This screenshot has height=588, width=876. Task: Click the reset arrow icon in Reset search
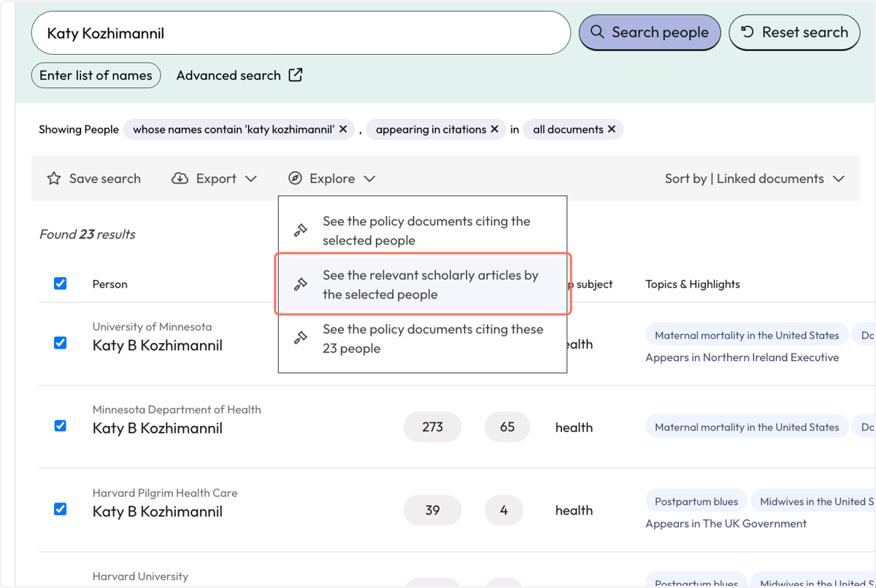click(748, 31)
